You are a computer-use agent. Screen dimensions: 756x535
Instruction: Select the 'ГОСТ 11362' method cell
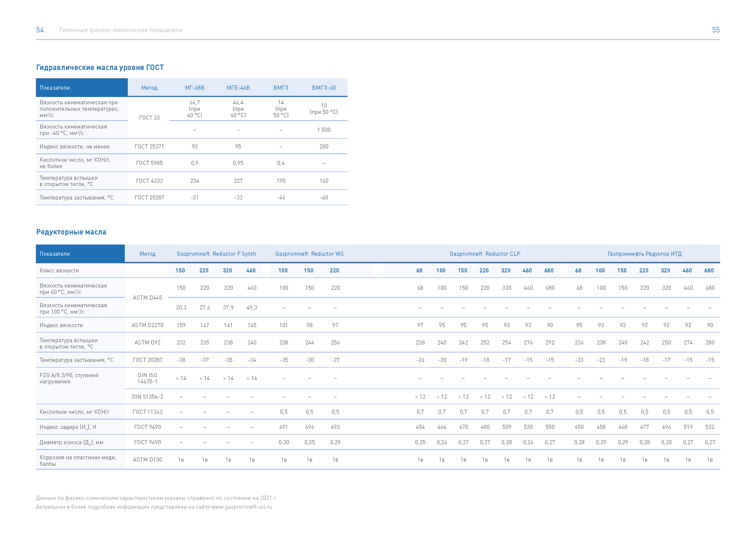pyautogui.click(x=147, y=412)
